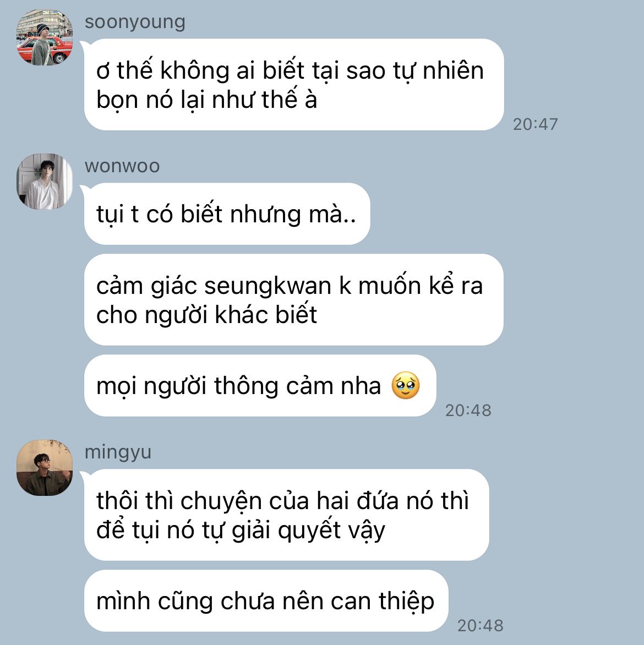Select message starting 'cảm giác seungkwan k muốn'

[x=294, y=299]
